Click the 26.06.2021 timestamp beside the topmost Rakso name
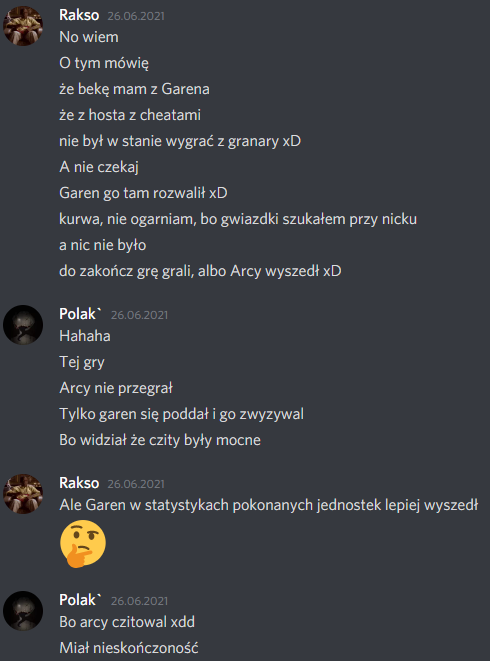 tap(136, 16)
